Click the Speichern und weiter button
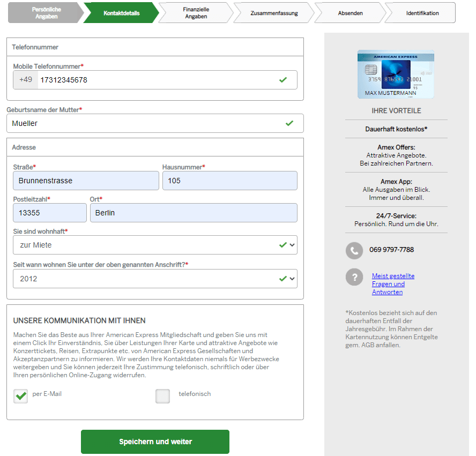476x456 pixels. [155, 442]
